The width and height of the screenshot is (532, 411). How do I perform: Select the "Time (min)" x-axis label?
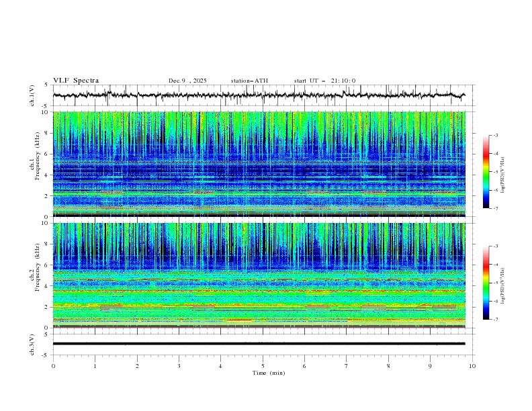tap(269, 373)
